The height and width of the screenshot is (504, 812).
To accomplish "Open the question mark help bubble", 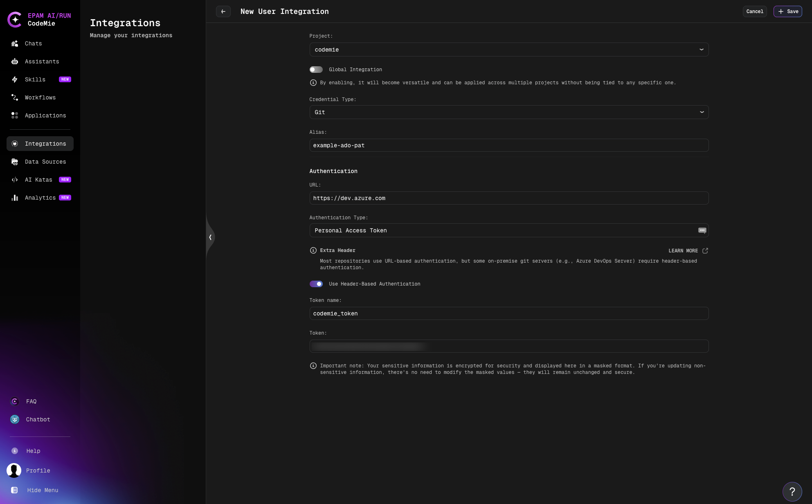I will (x=792, y=491).
